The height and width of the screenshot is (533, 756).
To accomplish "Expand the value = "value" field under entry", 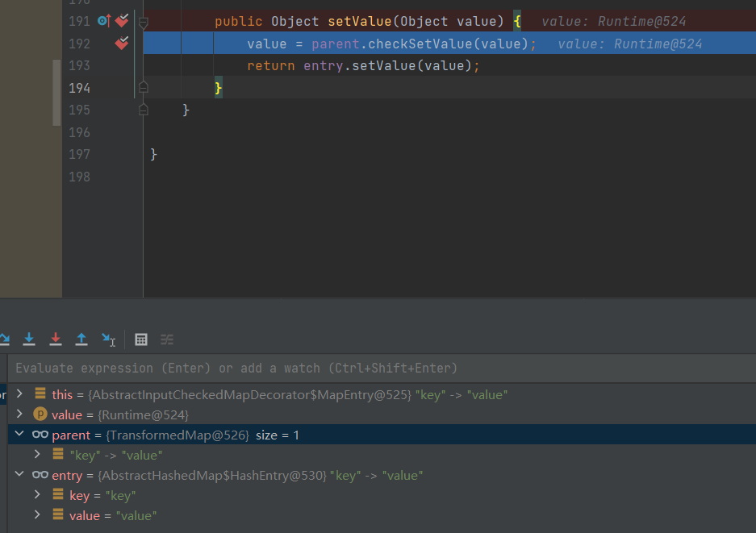I will click(x=37, y=514).
